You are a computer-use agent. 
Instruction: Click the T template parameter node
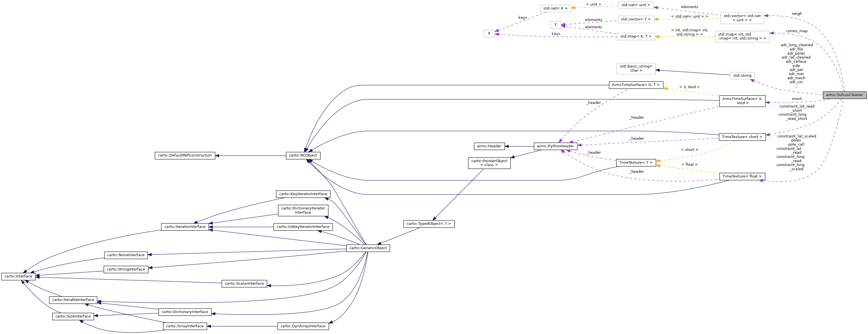click(555, 25)
